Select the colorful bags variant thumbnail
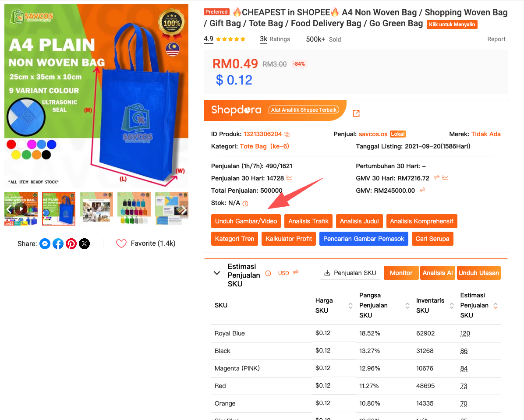This screenshot has height=420, width=524. 134,209
